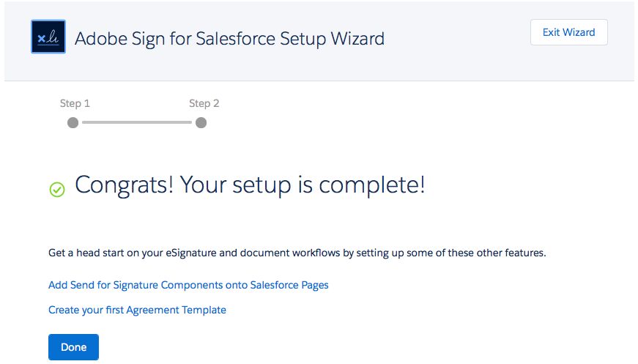Viewport: 638px width, 364px height.
Task: Click the word 'setup' in the heading
Action: click(261, 186)
